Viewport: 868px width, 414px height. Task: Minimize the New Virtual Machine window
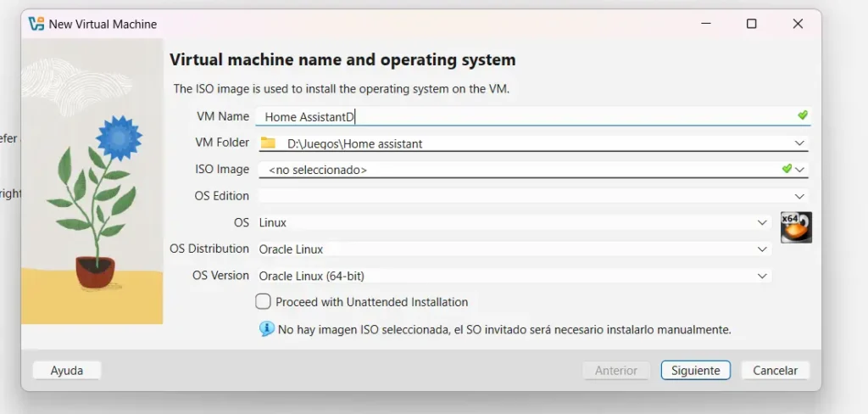coord(706,24)
